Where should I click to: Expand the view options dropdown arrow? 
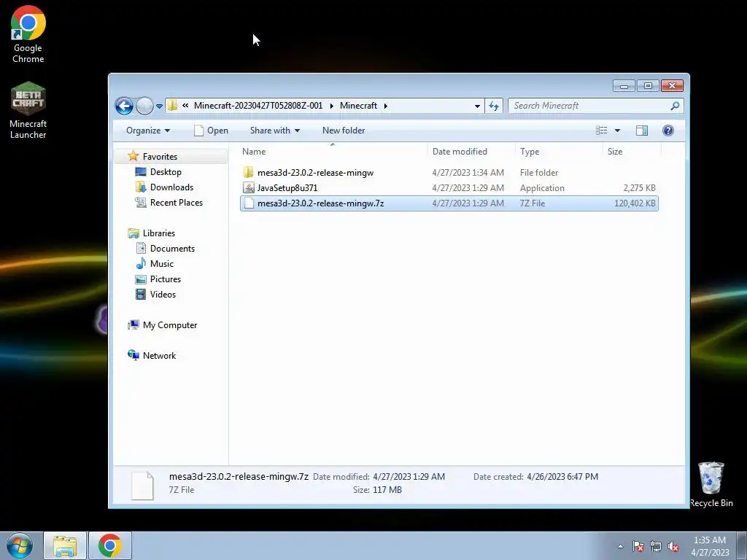(x=617, y=131)
